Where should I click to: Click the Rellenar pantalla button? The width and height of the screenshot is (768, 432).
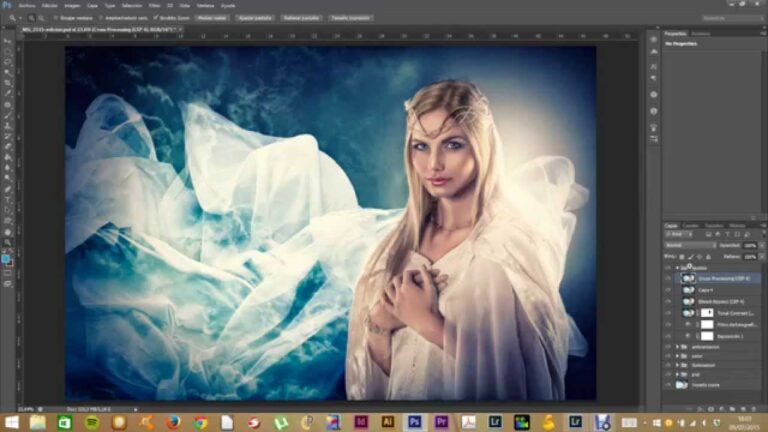[301, 18]
